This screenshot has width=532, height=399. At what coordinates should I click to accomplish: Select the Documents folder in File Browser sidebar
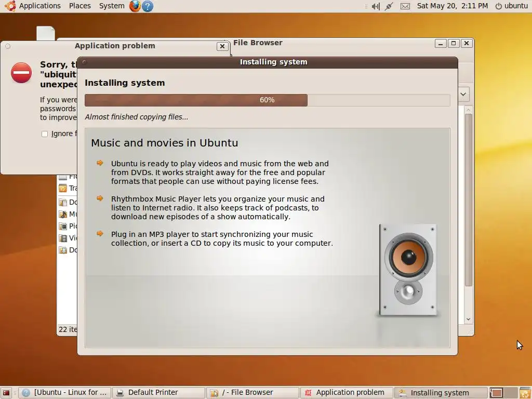tap(68, 203)
